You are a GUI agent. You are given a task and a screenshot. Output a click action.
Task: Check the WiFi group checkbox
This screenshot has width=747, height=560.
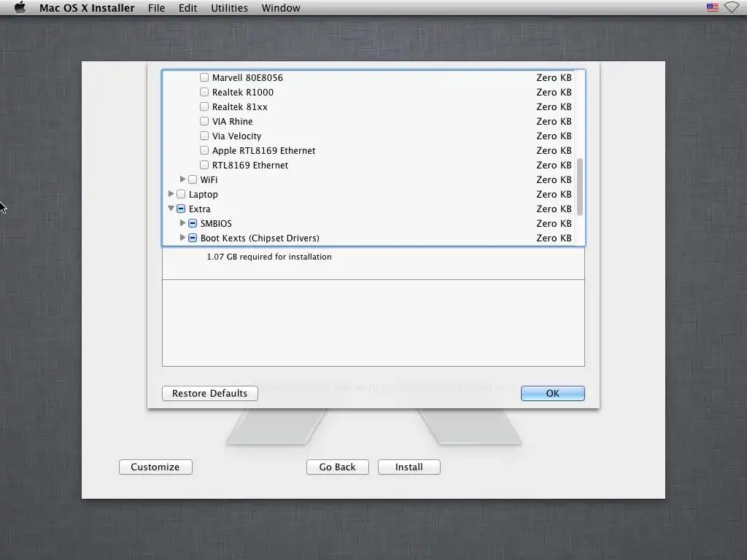click(x=193, y=179)
